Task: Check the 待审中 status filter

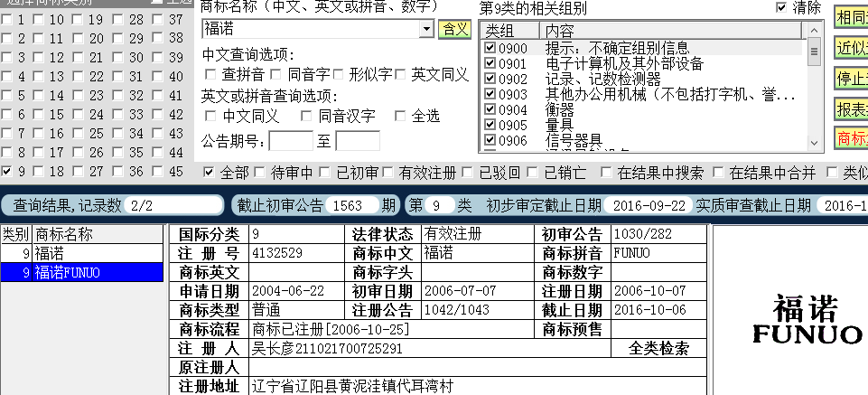Action: pos(259,173)
